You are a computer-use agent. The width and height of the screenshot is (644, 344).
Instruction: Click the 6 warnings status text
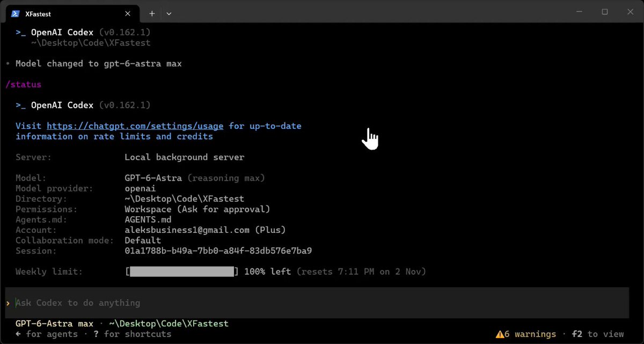[530, 334]
